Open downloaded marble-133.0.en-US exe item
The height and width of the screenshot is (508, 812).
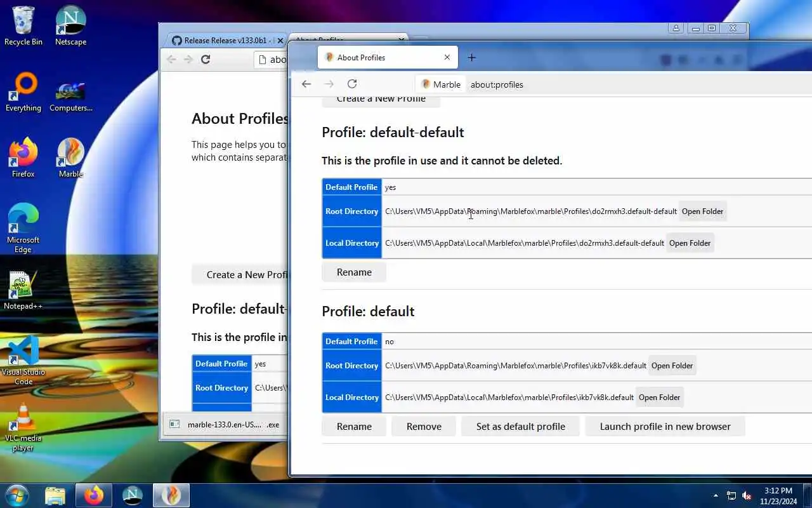point(223,425)
